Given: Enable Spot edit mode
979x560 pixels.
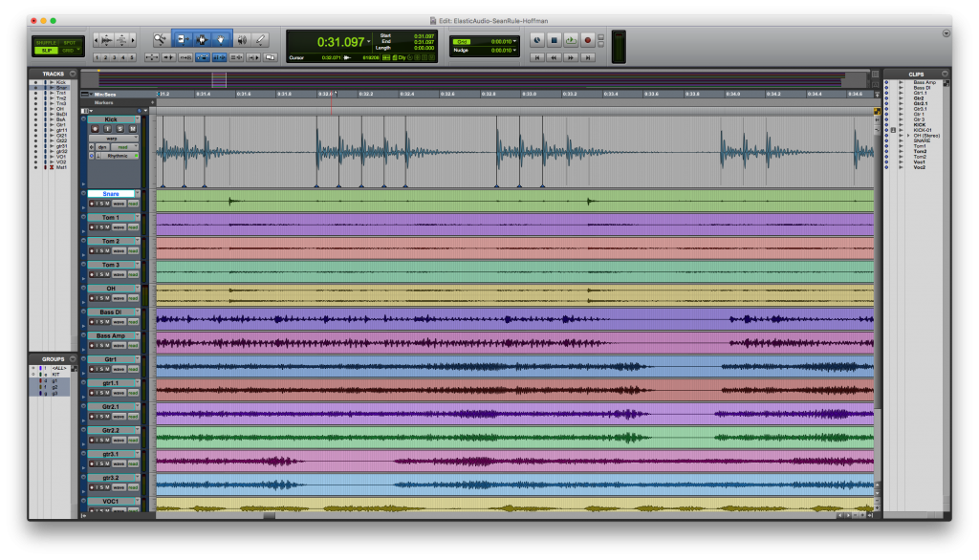Looking at the screenshot, I should pos(69,42).
